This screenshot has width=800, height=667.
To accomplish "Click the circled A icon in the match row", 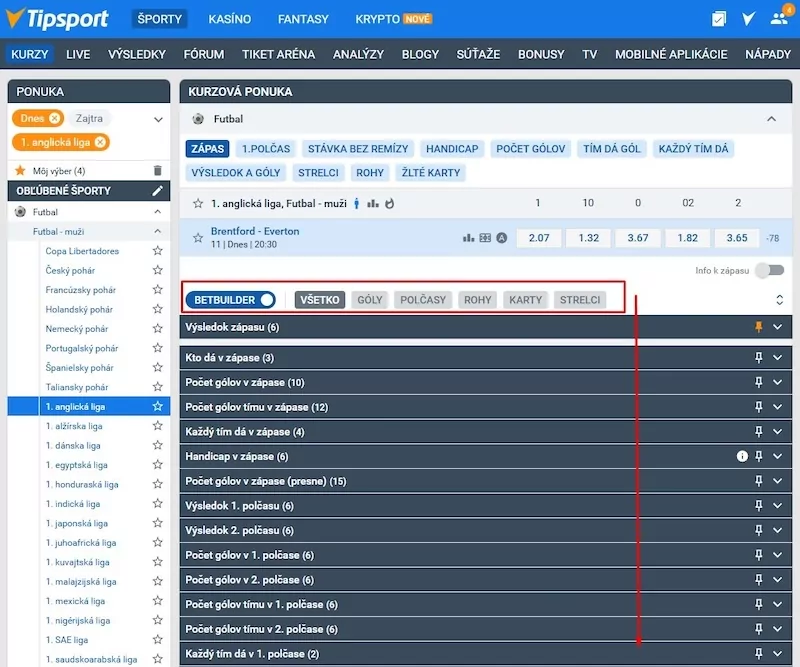I will tap(502, 238).
